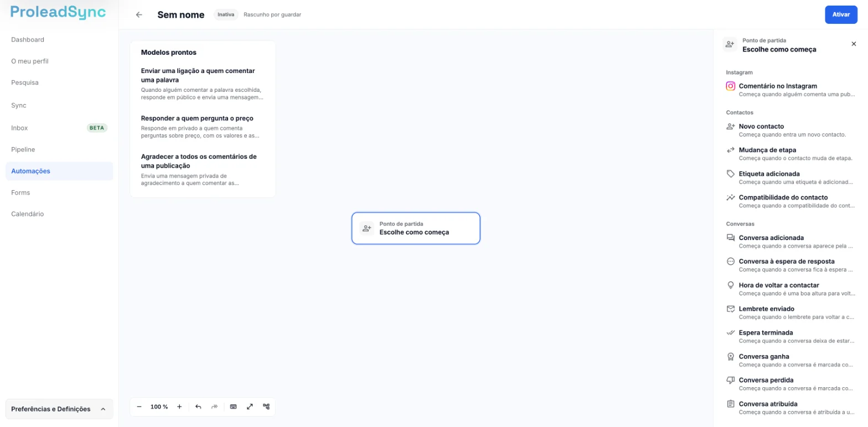The height and width of the screenshot is (427, 868).
Task: Click the Espera terminada double-check icon
Action: pyautogui.click(x=731, y=332)
